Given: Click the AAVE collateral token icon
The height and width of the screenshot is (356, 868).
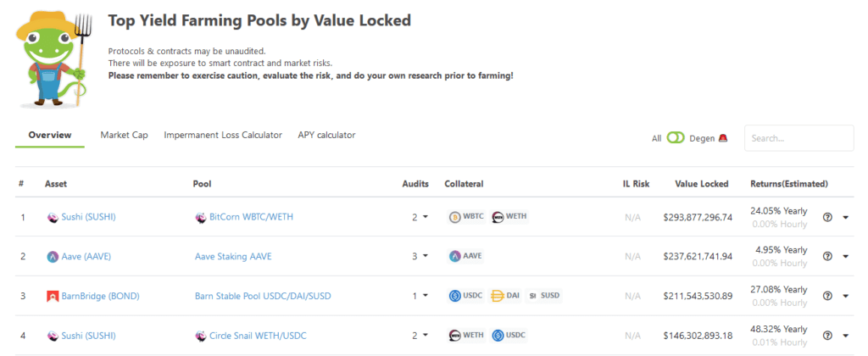Looking at the screenshot, I should coord(454,256).
